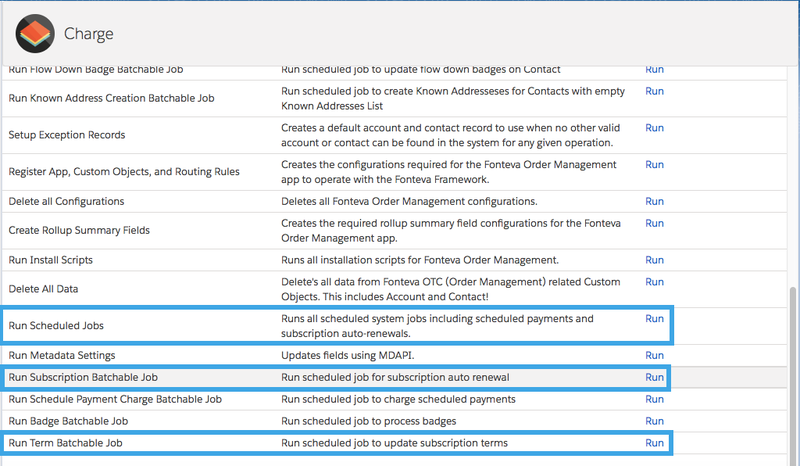Screen dimensions: 800x466
Task: Select description 'Updates fields using MDAPI.'
Action: click(347, 355)
